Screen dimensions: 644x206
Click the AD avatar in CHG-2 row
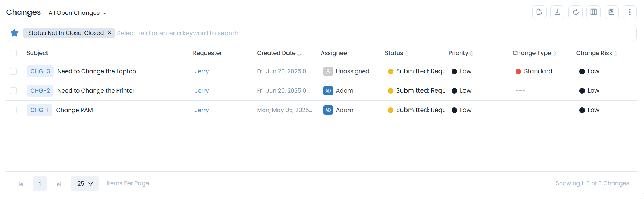pyautogui.click(x=328, y=91)
